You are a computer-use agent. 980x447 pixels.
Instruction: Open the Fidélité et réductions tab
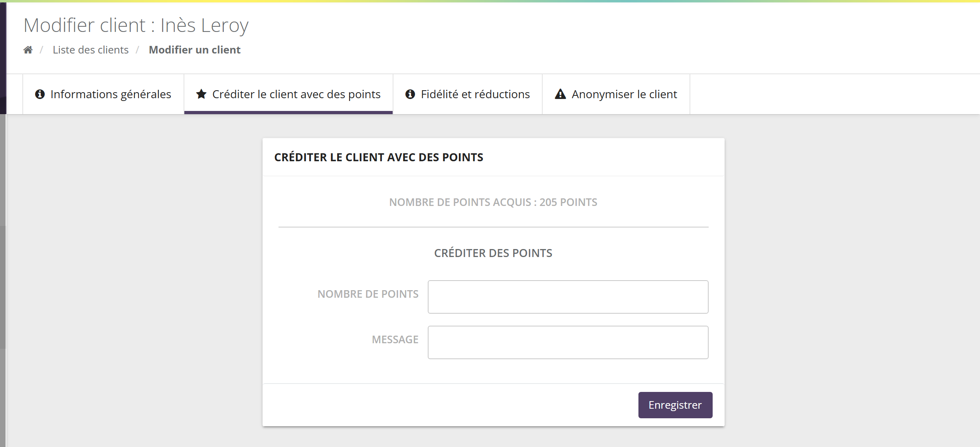click(x=468, y=94)
